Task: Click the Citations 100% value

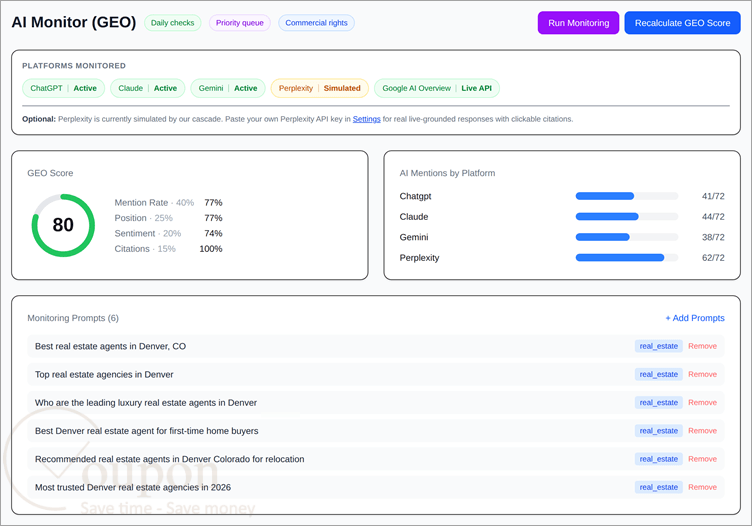Action: (211, 249)
